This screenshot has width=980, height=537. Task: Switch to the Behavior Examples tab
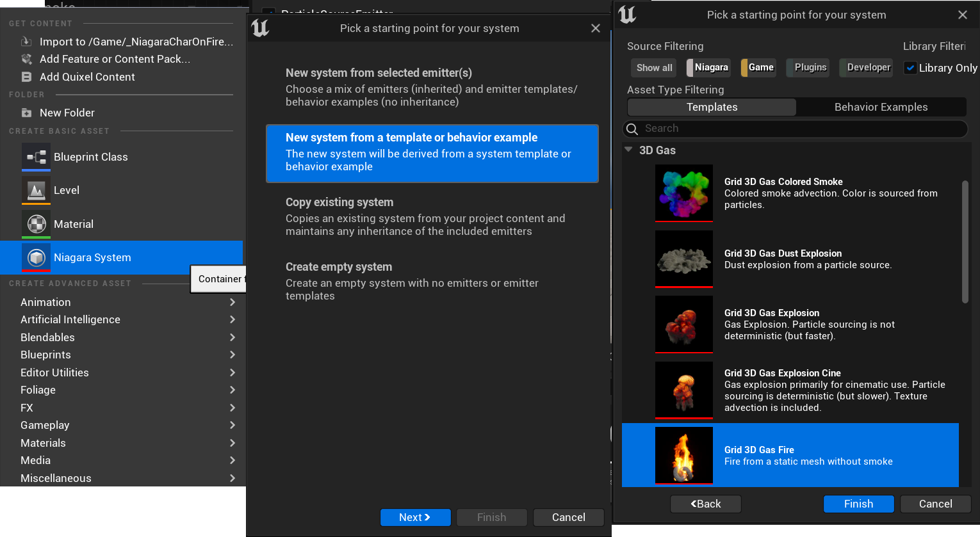point(881,107)
